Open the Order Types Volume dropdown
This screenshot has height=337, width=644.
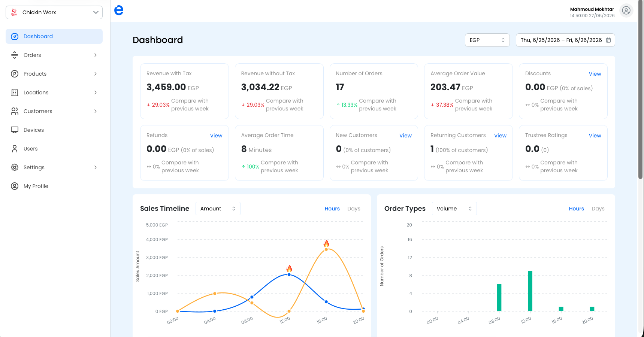[454, 209]
